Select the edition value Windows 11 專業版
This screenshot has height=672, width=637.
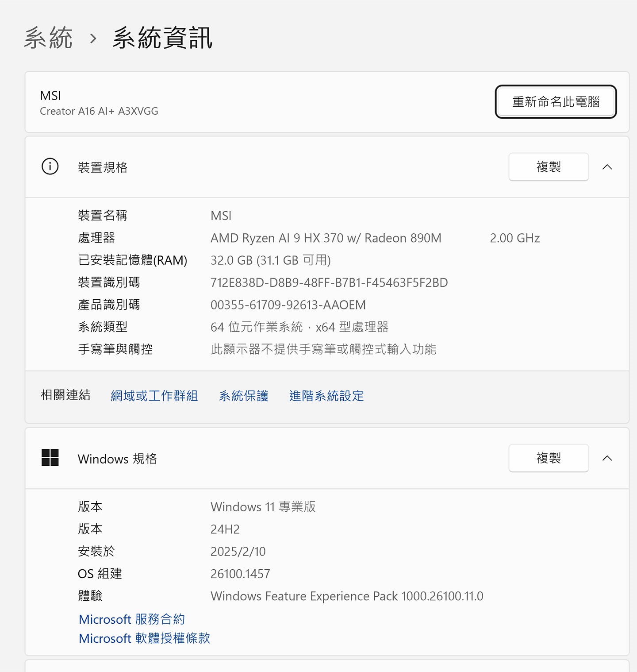point(263,507)
